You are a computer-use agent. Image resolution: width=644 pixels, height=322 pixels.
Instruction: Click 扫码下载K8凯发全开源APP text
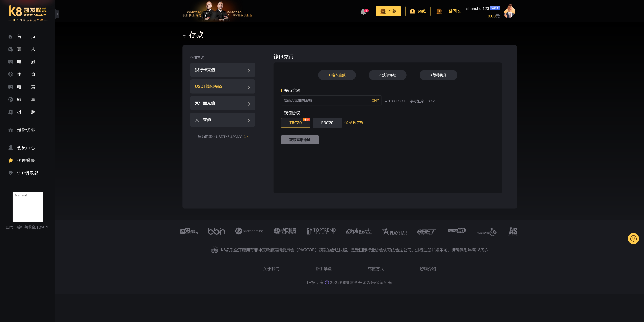pyautogui.click(x=28, y=227)
